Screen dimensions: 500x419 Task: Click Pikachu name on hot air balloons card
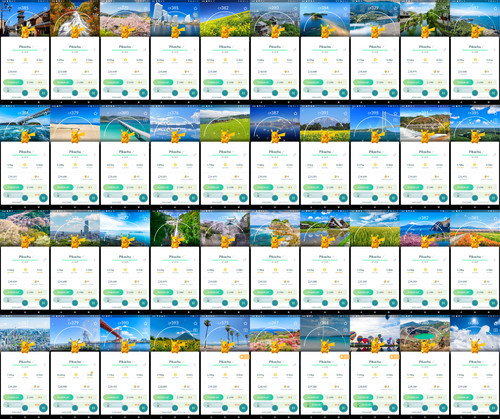pos(374,362)
